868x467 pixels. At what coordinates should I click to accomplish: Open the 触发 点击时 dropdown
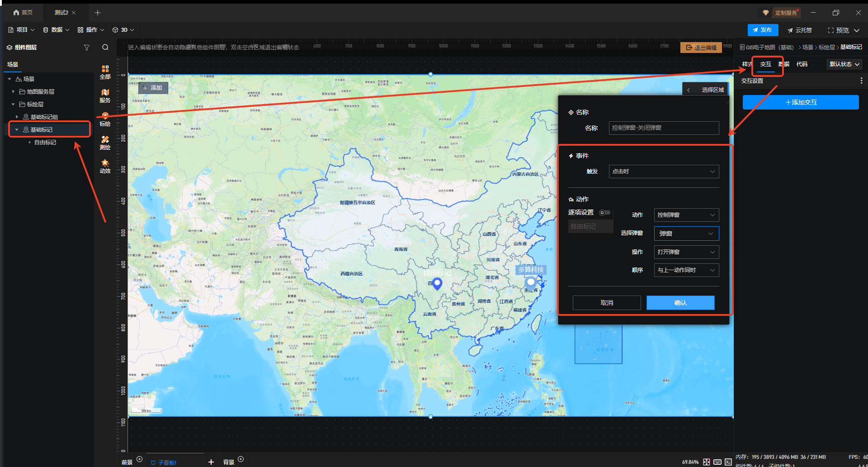point(663,172)
